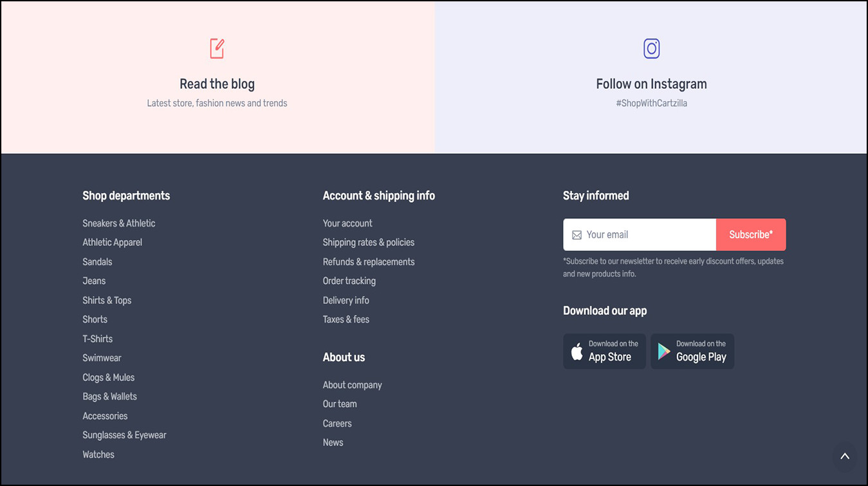This screenshot has width=868, height=486.
Task: Open Refunds & replacements page
Action: pyautogui.click(x=368, y=262)
